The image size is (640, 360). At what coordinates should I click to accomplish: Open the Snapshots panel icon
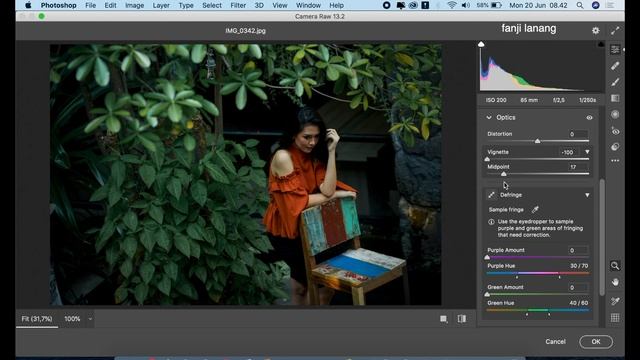point(615,147)
